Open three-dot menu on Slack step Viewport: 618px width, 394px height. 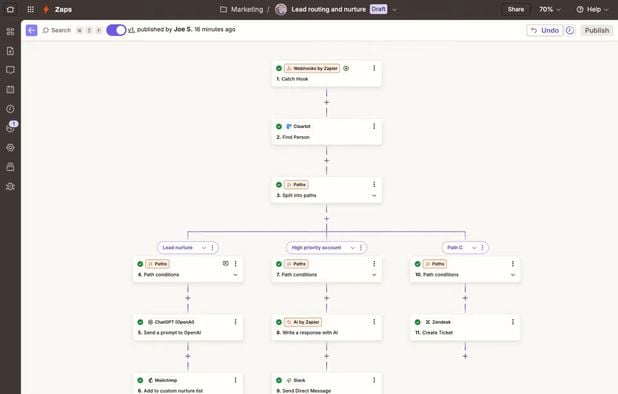coord(374,380)
